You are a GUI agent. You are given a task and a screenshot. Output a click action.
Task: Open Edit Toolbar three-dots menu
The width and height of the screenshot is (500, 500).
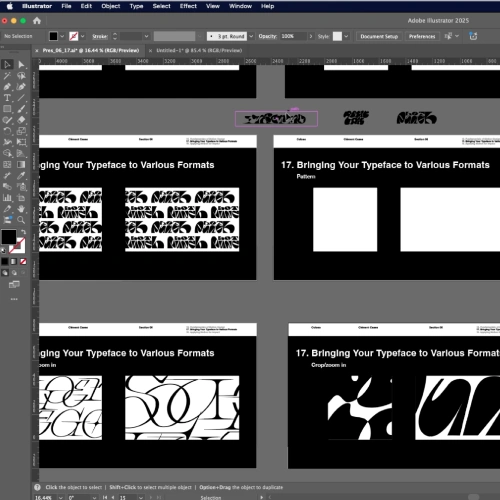pyautogui.click(x=14, y=299)
